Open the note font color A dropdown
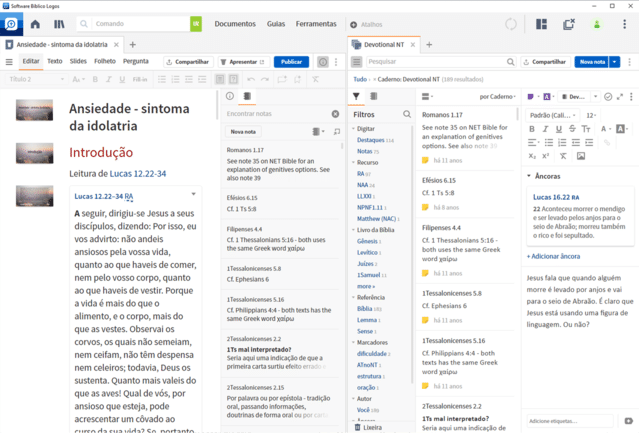Screen dimensions: 639x433 (x=606, y=129)
